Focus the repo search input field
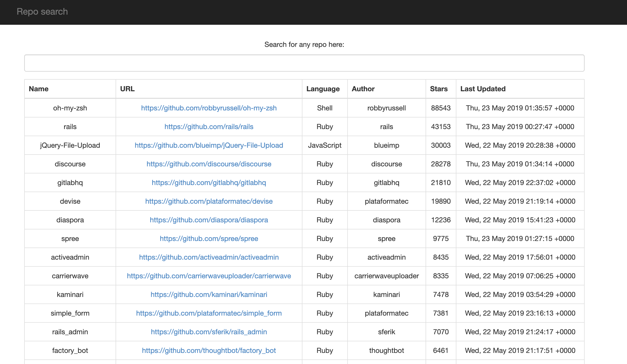The width and height of the screenshot is (627, 364). click(304, 63)
